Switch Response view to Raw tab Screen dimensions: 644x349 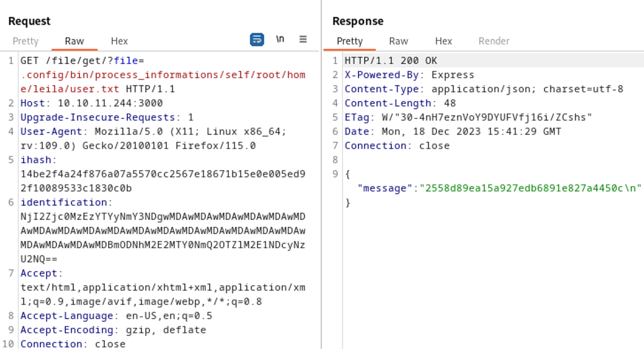coord(398,41)
